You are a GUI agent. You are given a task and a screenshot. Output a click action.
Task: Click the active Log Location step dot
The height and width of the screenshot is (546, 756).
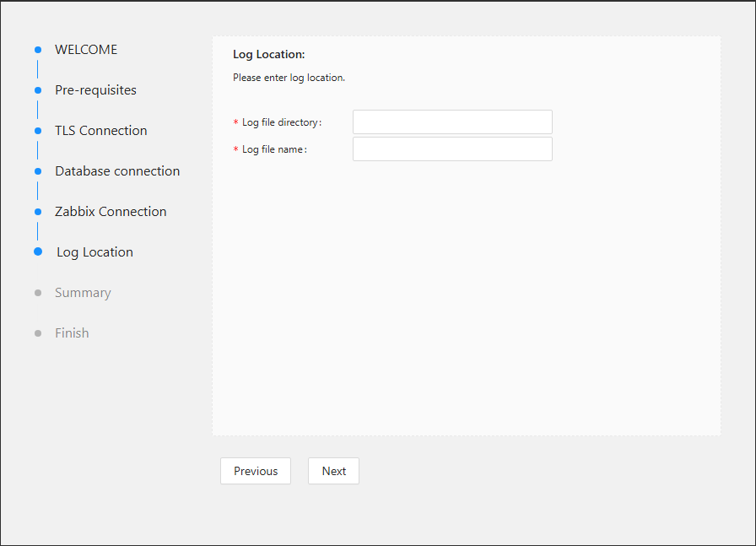tap(38, 251)
